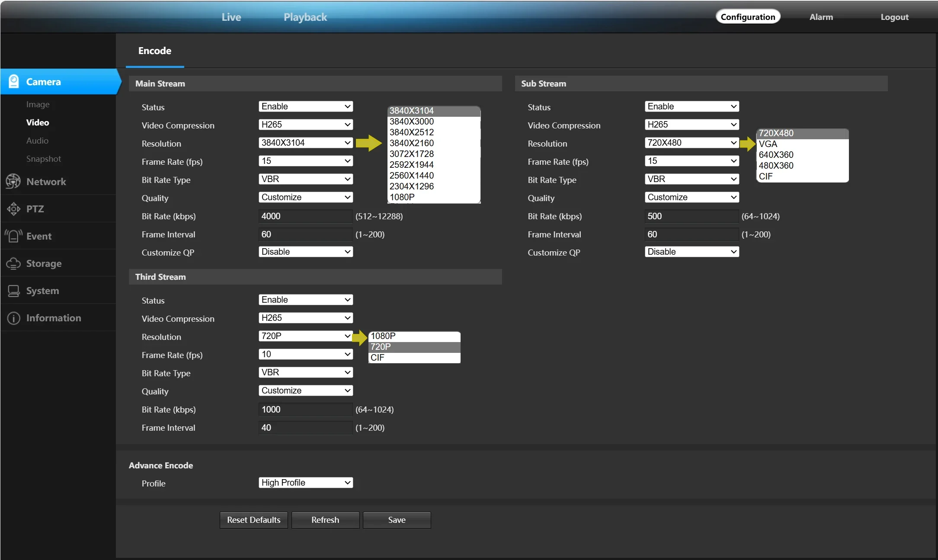Open the PTZ crosshair icon
Viewport: 938px width, 560px height.
[13, 209]
